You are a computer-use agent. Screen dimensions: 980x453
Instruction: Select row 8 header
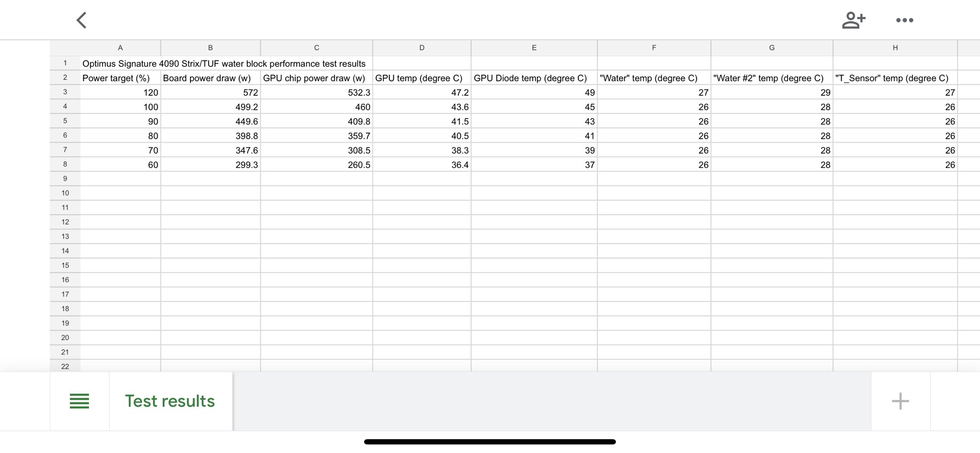pos(65,165)
